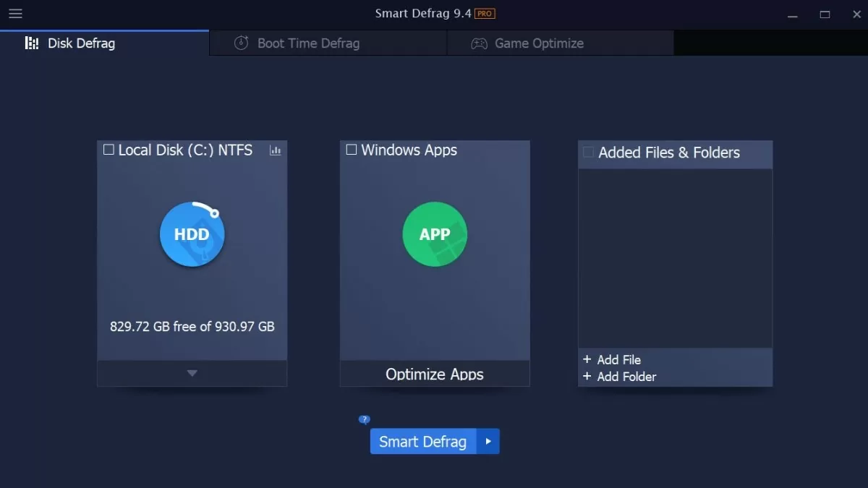Image resolution: width=868 pixels, height=488 pixels.
Task: Switch to the Boot Time Defrag tab
Action: point(308,43)
